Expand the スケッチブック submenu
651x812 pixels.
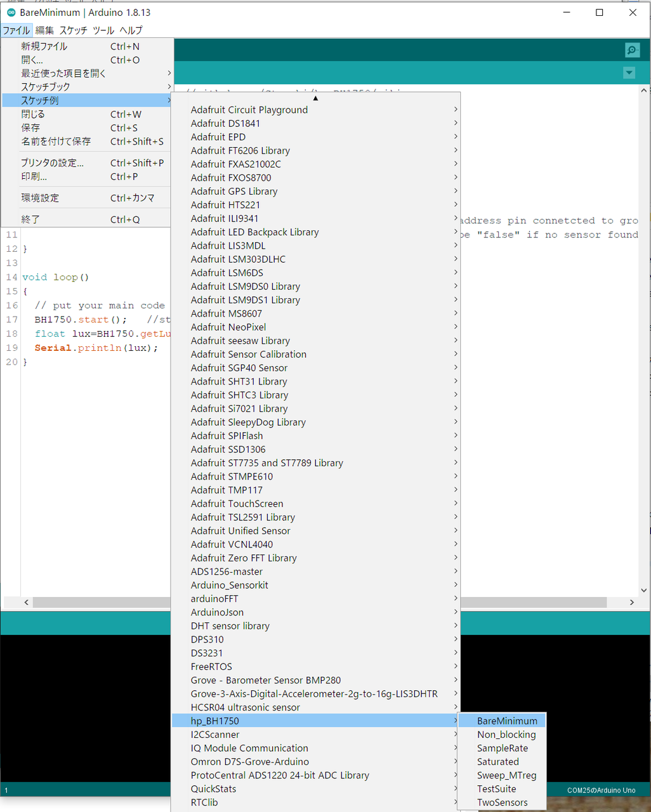pyautogui.click(x=46, y=87)
